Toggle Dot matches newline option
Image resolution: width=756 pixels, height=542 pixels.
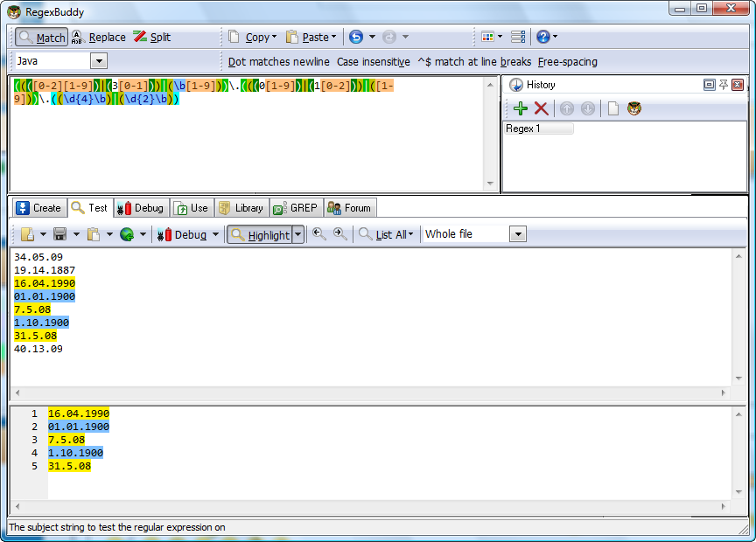[x=278, y=62]
